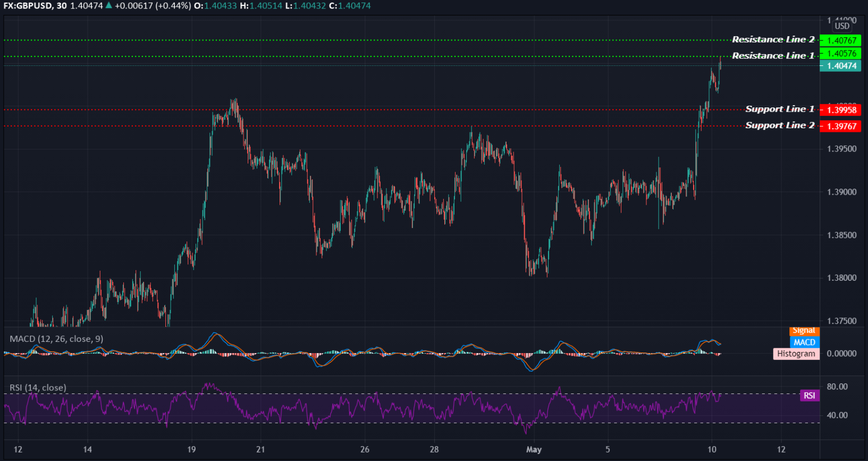Select the Resistance Line 1 text label
The width and height of the screenshot is (868, 461).
coord(773,55)
